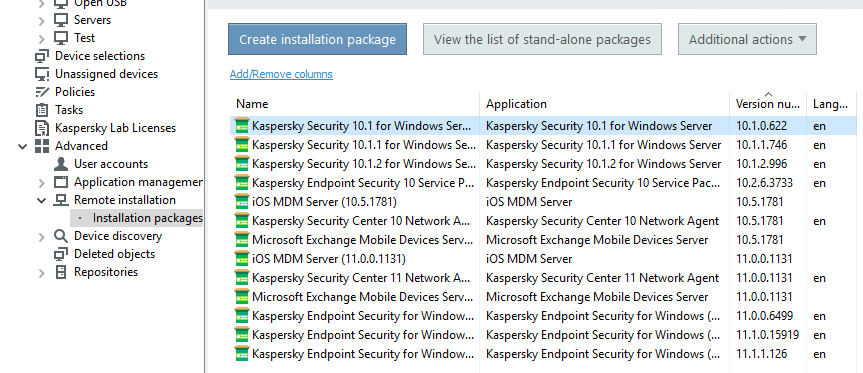This screenshot has height=373, width=863.
Task: Select the Microsoft Exchange Mobile Devices 10.5.1781 row
Action: [x=543, y=240]
